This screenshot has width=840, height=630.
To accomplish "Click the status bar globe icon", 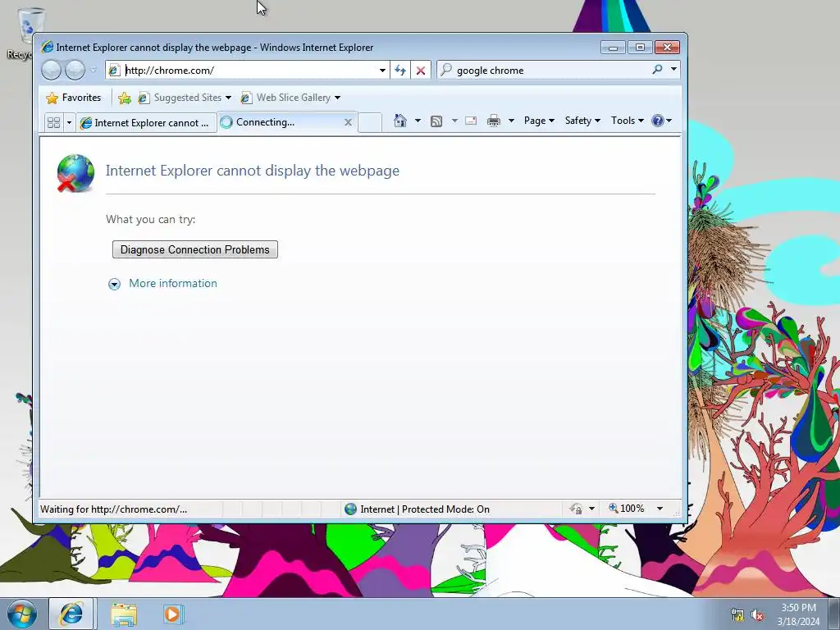I will click(350, 509).
